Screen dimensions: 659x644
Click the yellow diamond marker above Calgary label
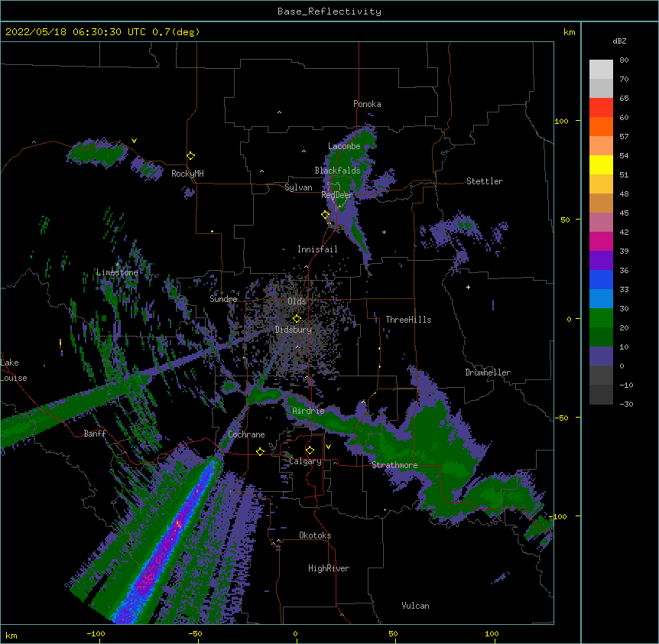point(310,450)
